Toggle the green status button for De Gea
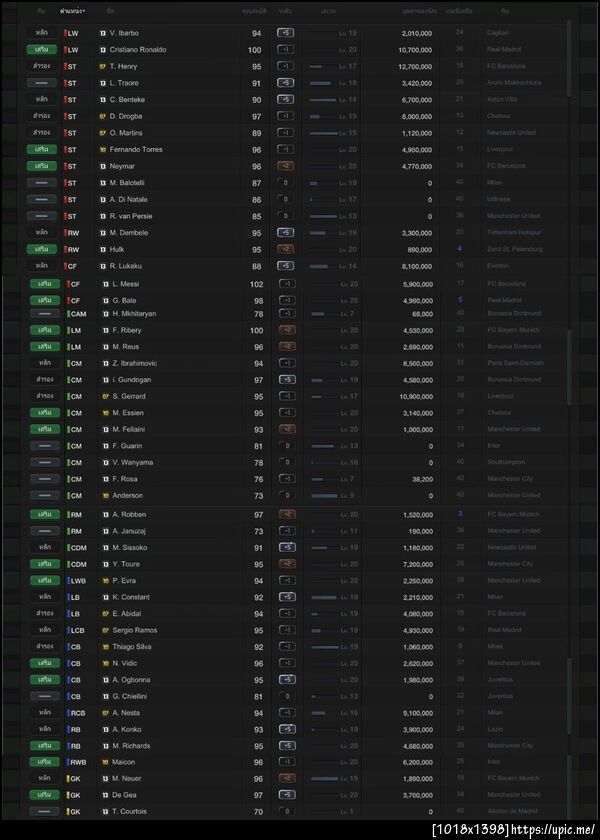 [x=43, y=795]
